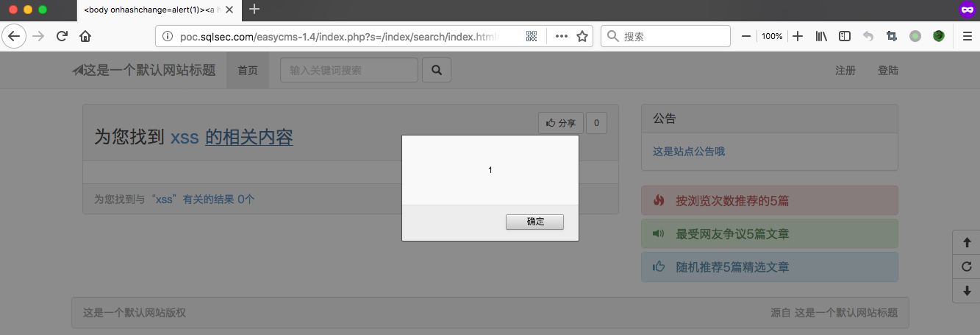This screenshot has width=980, height=335.
Task: Open the Library bookshelf icon
Action: tap(822, 36)
